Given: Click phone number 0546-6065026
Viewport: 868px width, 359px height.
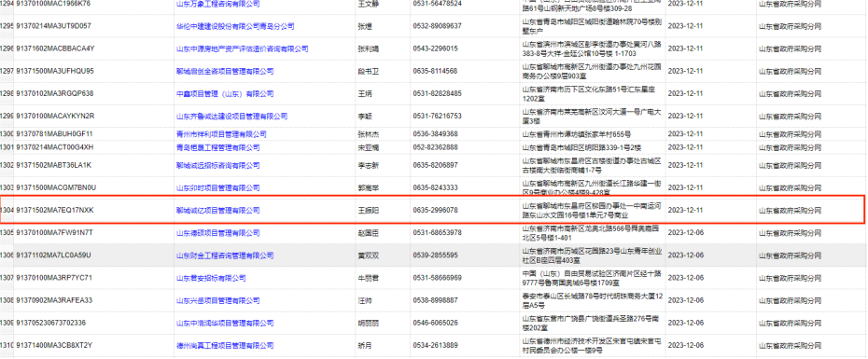Looking at the screenshot, I should (435, 323).
